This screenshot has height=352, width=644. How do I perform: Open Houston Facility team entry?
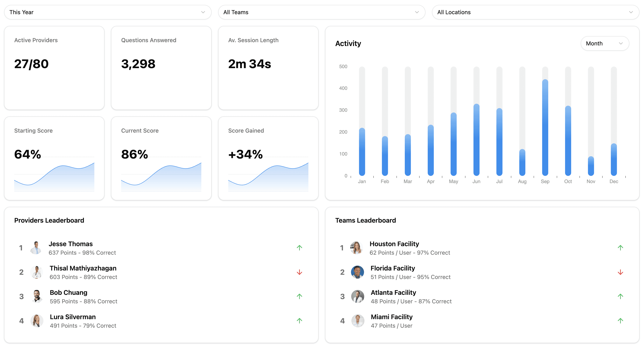click(x=394, y=244)
